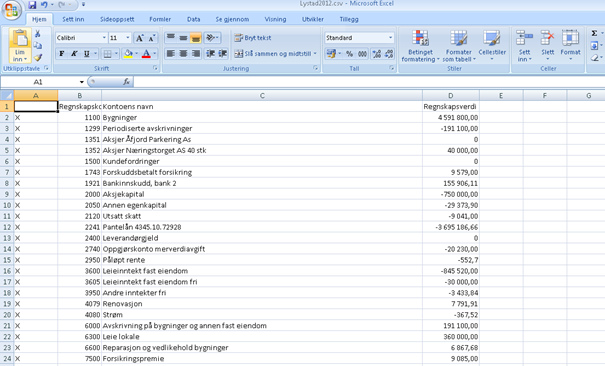
Task: Decrease indent
Action: coord(210,54)
